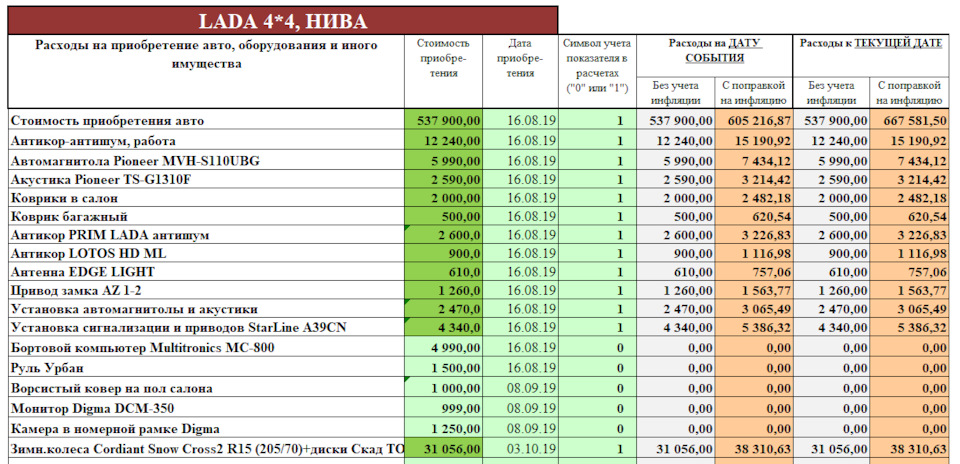The width and height of the screenshot is (960, 464).
Task: Select flag cell "0" for Монитор Digma DCM-350
Action: click(x=598, y=408)
